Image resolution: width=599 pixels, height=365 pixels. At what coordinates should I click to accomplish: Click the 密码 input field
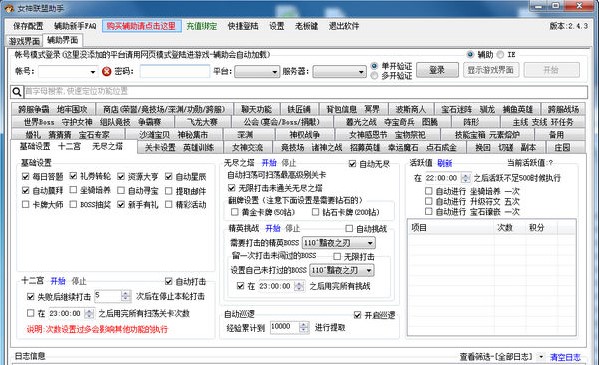[175, 71]
